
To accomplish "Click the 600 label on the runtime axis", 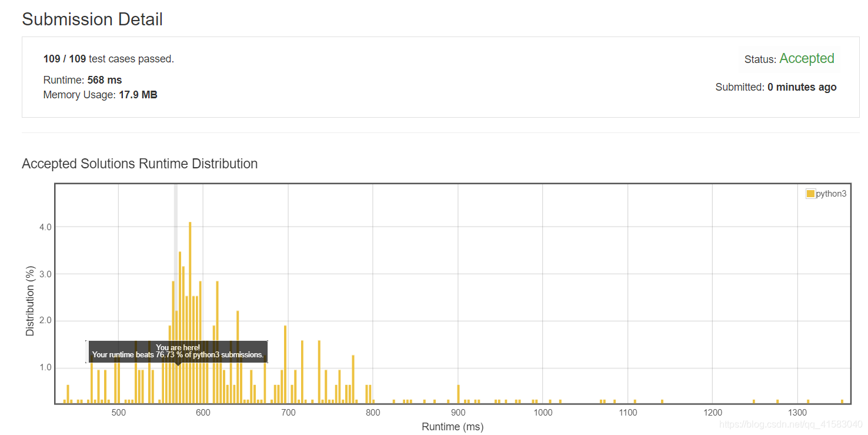I will (x=203, y=413).
